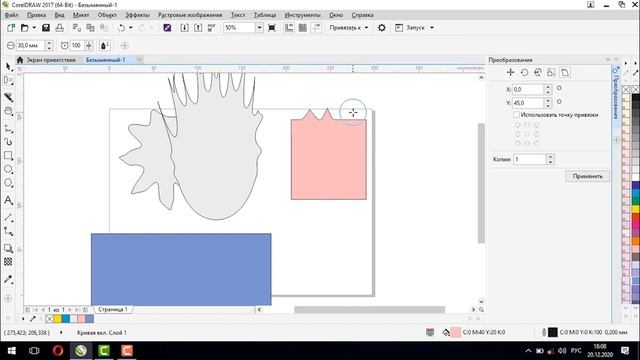Open the Инструменты menu
This screenshot has height=360, width=640.
pyautogui.click(x=302, y=15)
